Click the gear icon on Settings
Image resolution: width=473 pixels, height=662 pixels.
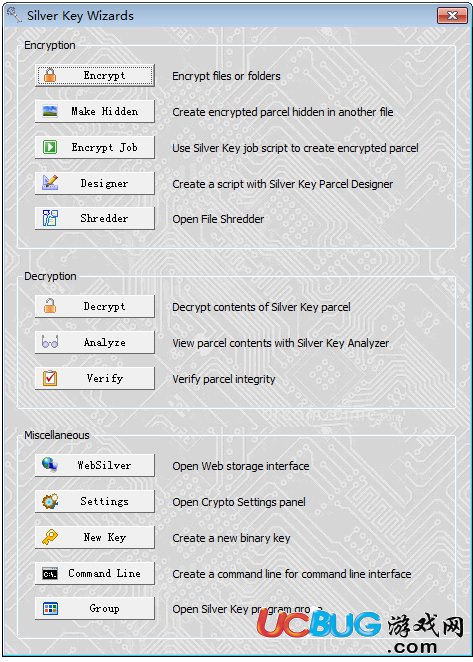pyautogui.click(x=50, y=501)
